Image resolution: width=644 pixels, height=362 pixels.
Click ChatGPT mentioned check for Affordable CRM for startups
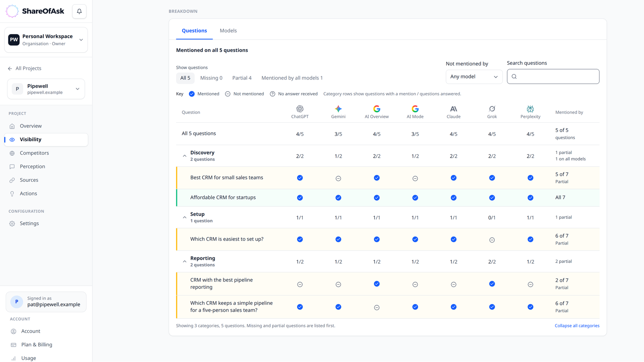pyautogui.click(x=300, y=197)
